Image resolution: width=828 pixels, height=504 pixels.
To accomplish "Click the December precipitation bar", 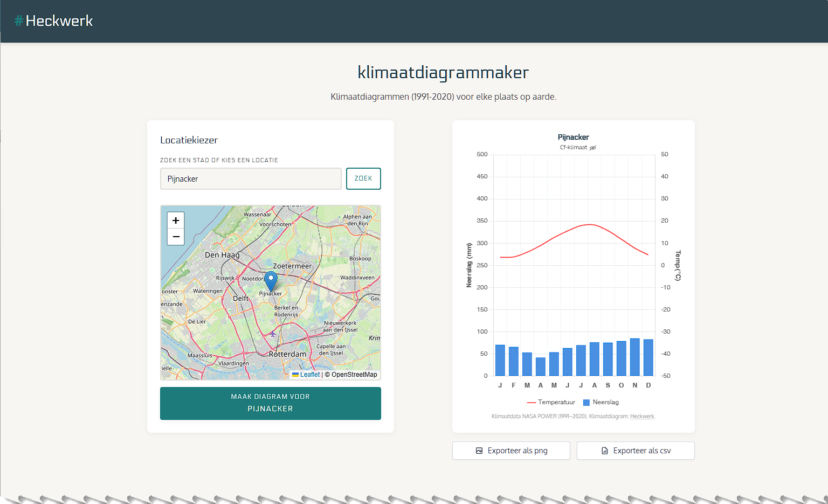I will (x=648, y=357).
